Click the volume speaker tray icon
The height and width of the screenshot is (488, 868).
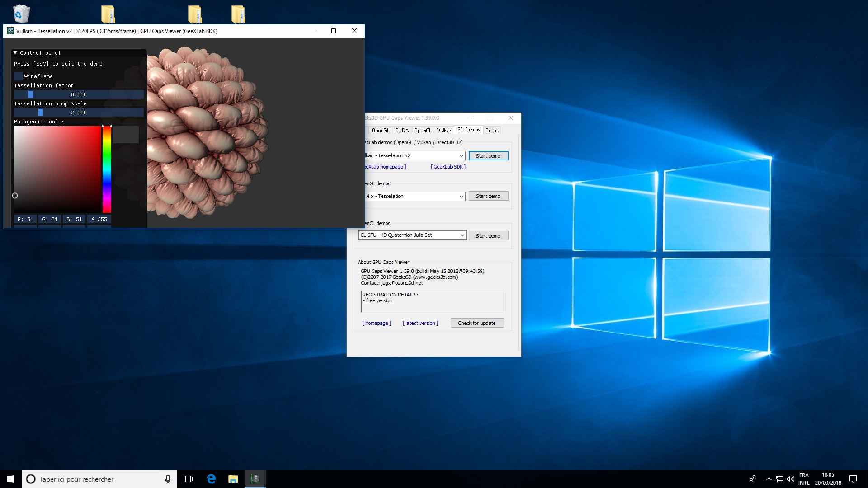pos(790,479)
